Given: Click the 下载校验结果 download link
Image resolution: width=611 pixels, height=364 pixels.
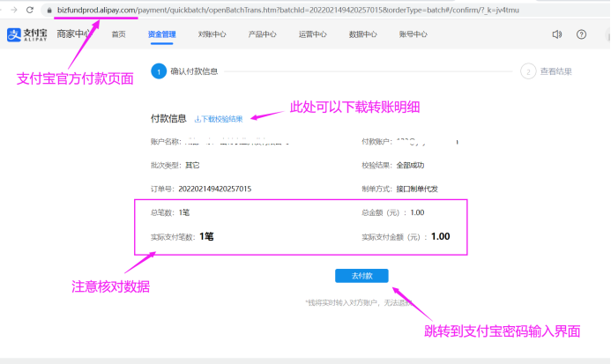Looking at the screenshot, I should (221, 118).
